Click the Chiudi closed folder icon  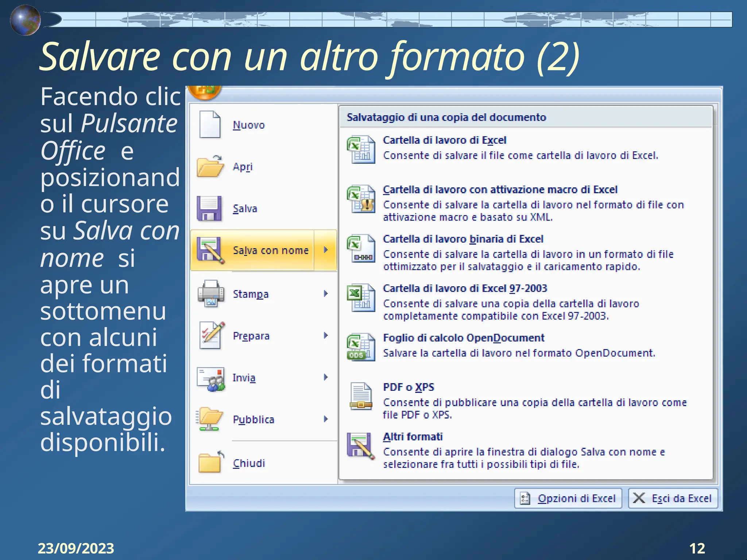click(x=211, y=462)
